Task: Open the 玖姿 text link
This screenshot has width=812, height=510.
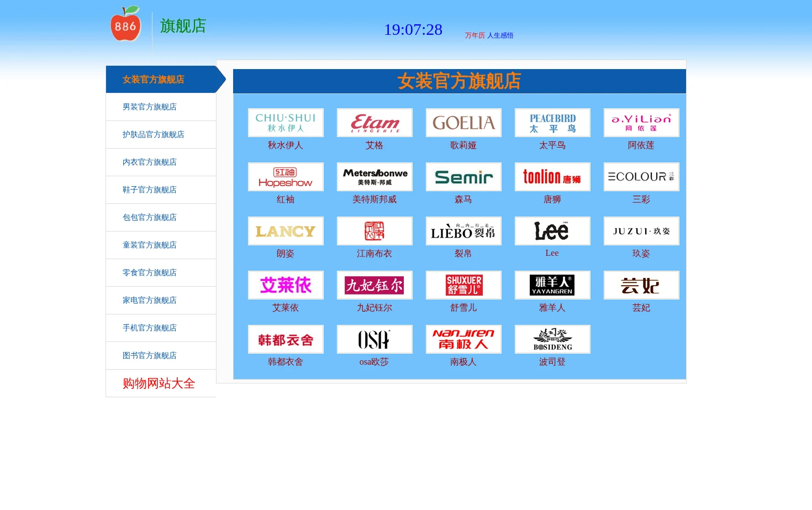Action: click(641, 254)
